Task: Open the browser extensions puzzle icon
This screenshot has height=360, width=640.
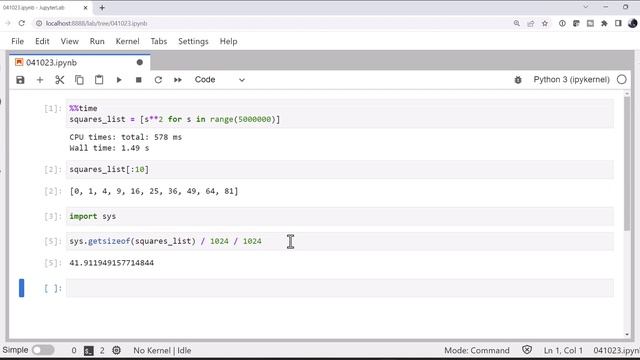Action: click(x=604, y=23)
